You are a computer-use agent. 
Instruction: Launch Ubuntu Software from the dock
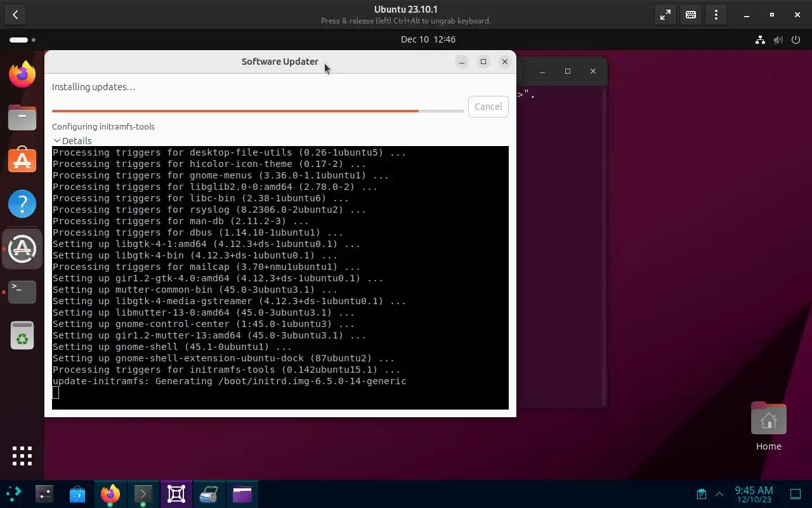pos(22,161)
